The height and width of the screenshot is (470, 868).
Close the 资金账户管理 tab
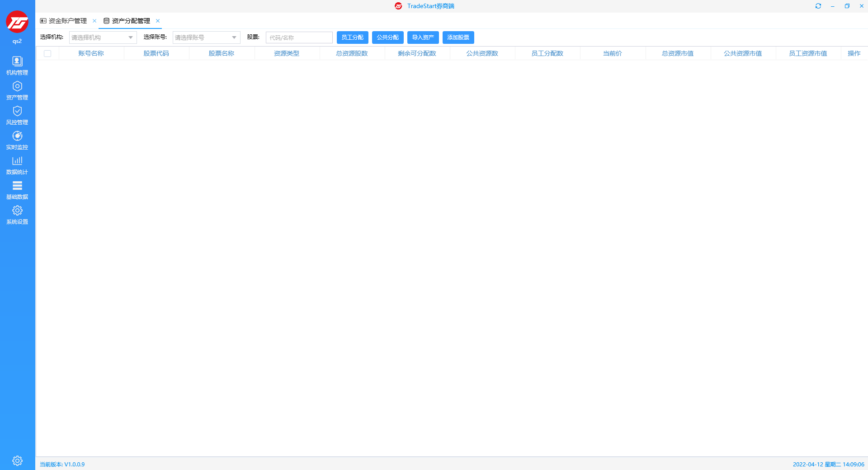94,21
